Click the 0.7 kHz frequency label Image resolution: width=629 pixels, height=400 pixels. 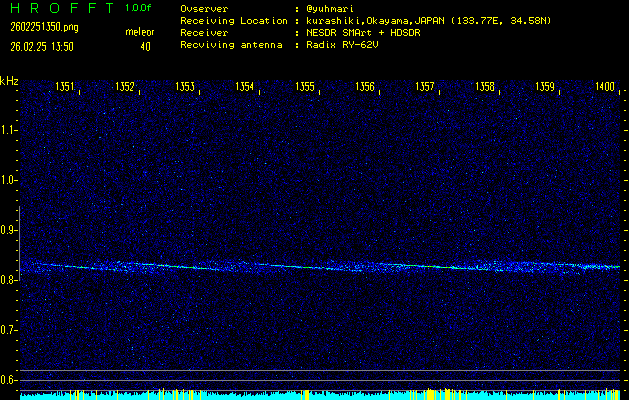coord(9,330)
